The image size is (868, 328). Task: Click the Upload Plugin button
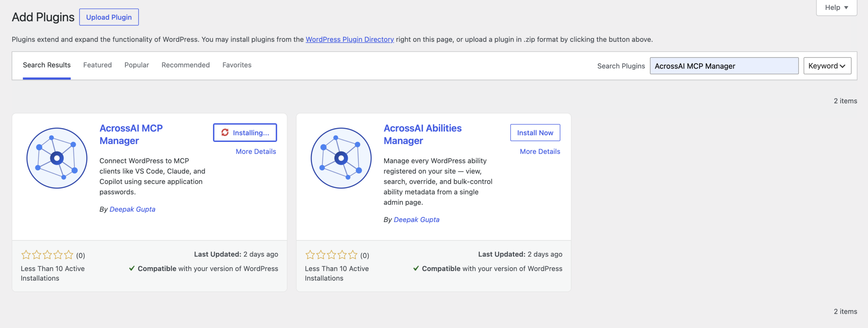pos(109,17)
